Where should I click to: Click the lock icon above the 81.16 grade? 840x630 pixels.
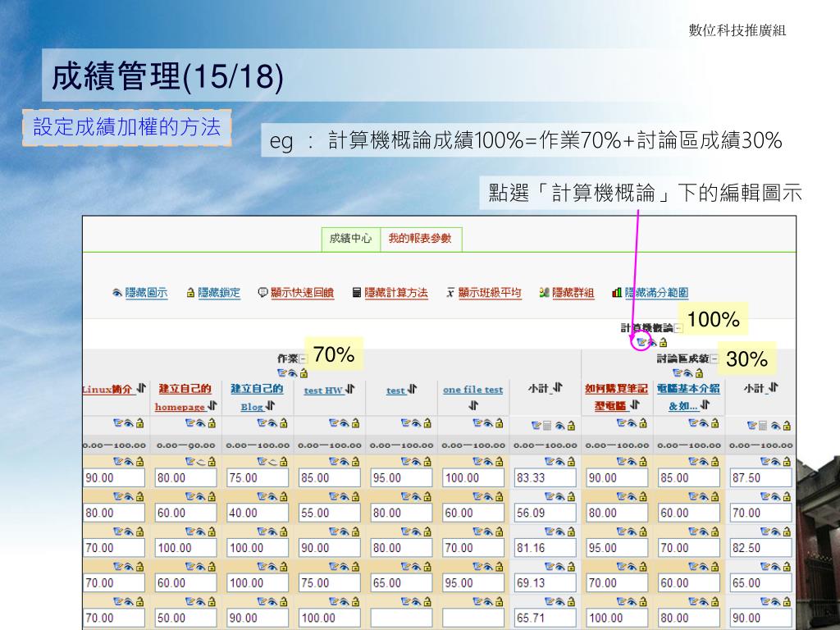571,532
